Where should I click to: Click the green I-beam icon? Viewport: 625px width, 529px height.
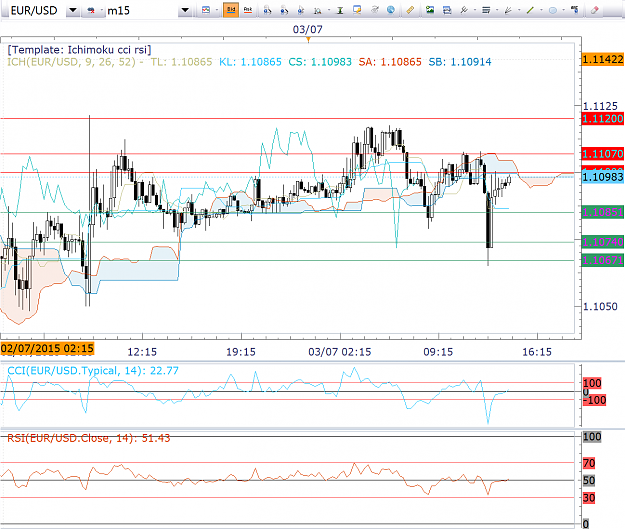[340, 10]
